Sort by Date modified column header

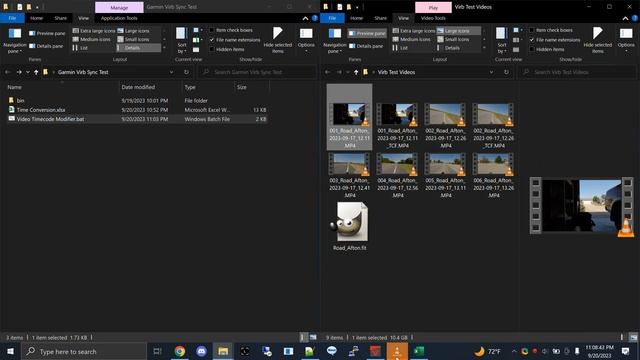150,87
